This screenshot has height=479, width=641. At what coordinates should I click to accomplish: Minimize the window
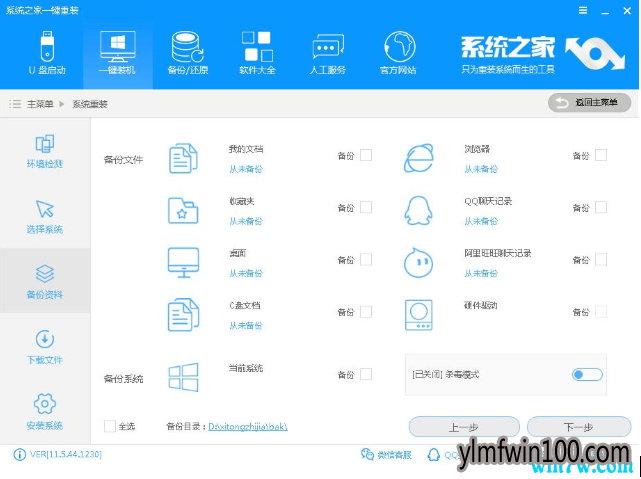(605, 11)
